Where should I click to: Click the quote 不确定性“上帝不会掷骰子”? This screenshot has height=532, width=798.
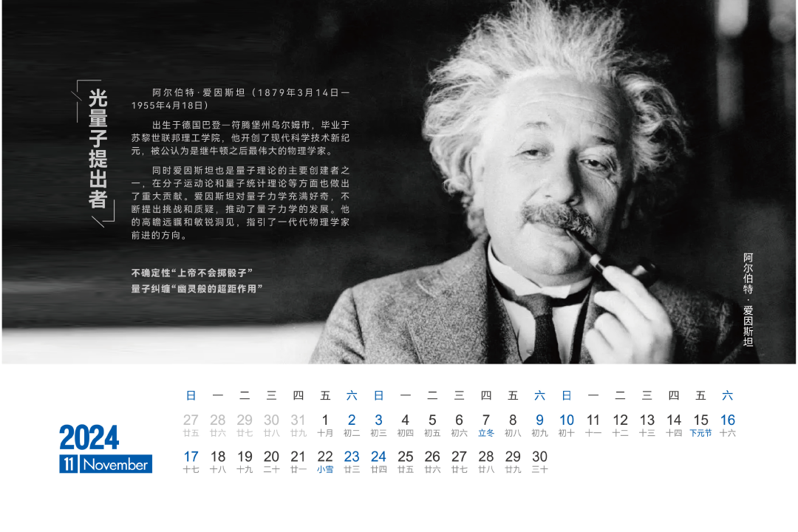192,273
